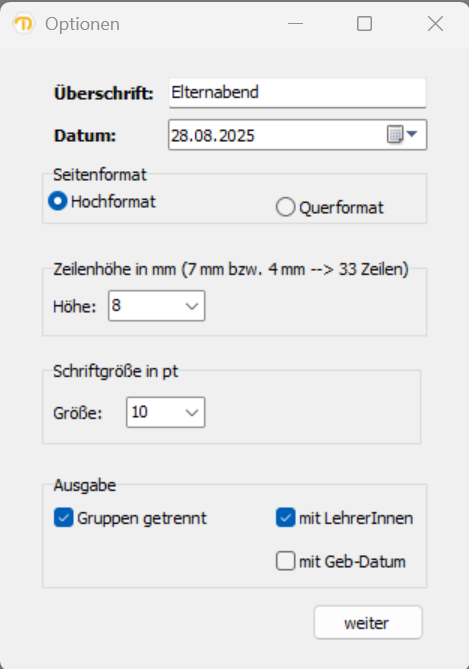Click the date text 28.08.2025

213,136
